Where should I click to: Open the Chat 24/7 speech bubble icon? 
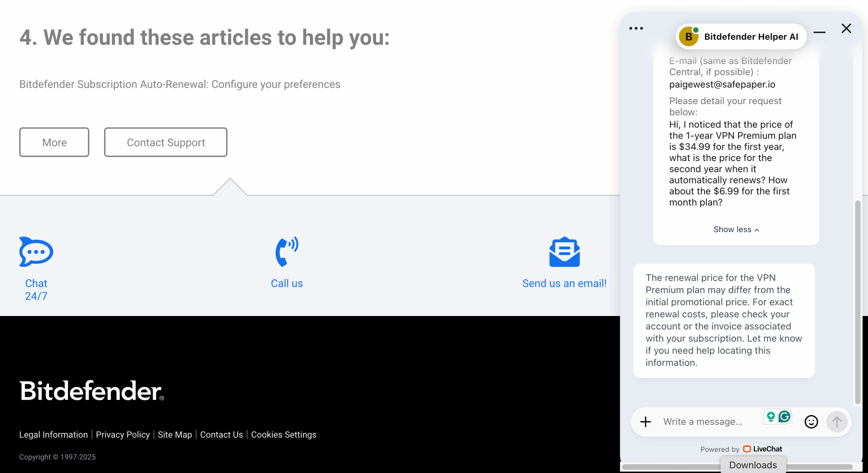coord(36,252)
